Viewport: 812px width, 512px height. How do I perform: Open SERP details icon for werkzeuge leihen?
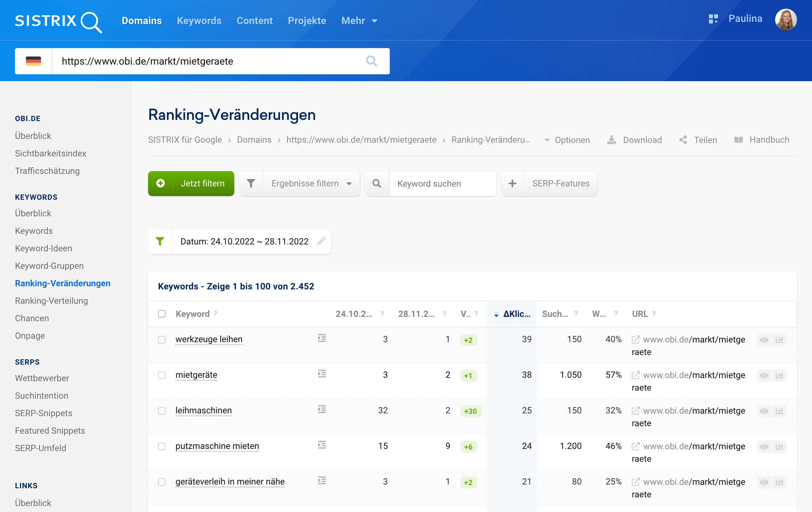coord(322,338)
